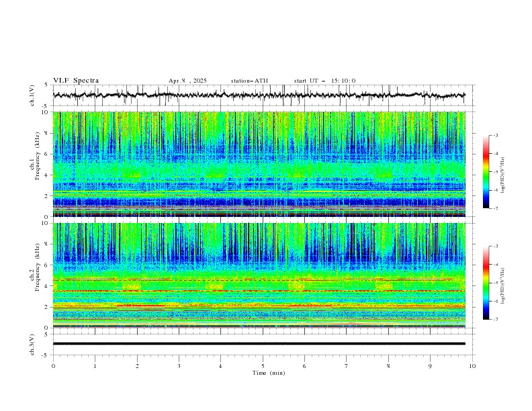Click the flat black ch.3 voltage trace
532x411 pixels.
click(259, 344)
